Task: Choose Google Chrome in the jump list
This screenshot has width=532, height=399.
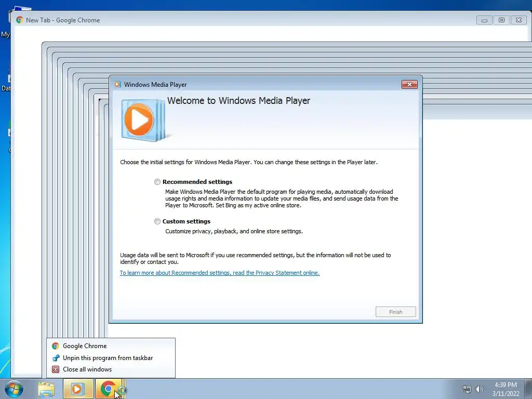Action: pos(111,345)
